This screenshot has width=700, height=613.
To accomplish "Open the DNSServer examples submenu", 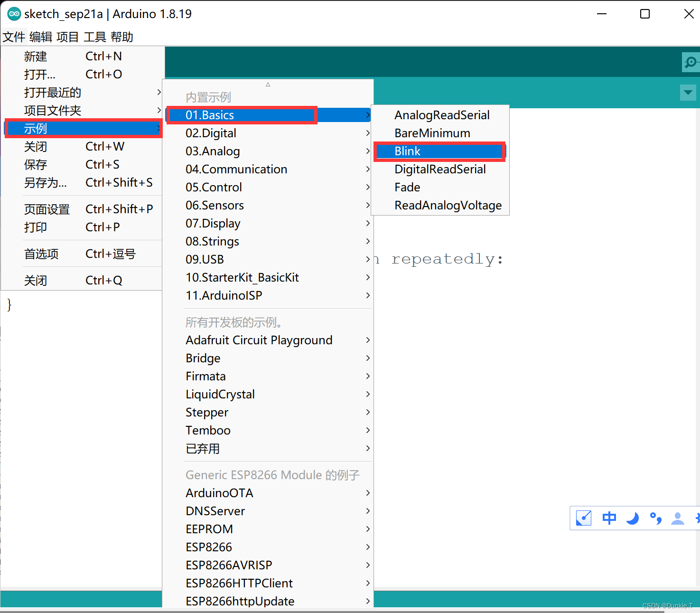I will 268,511.
